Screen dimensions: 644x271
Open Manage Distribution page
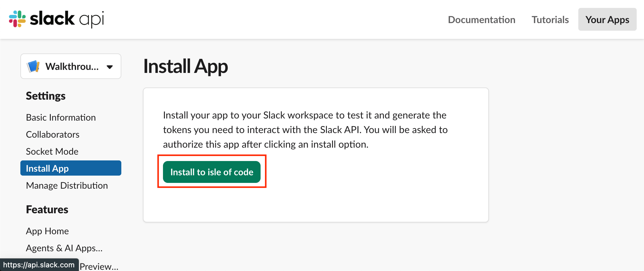[67, 186]
